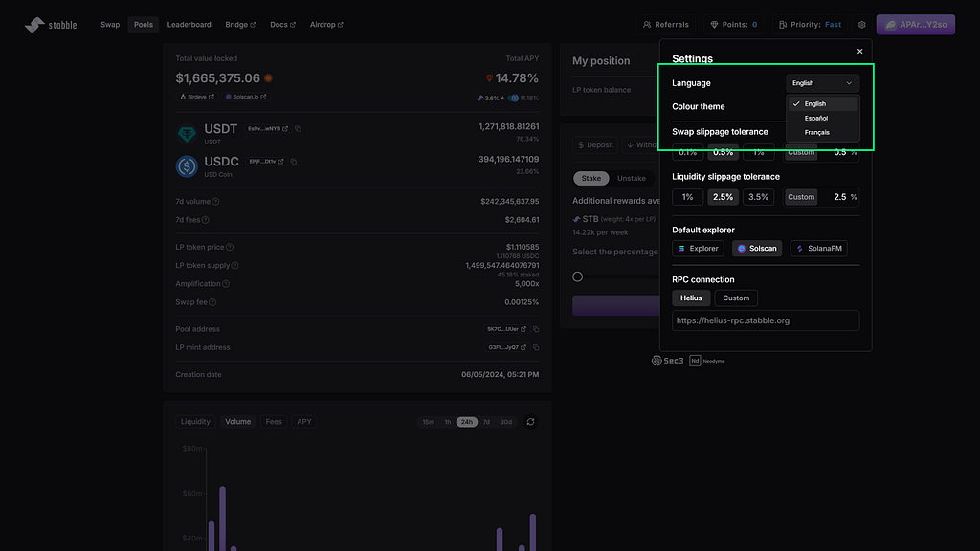Open the connected wallet menu
Viewport: 980px width, 551px height.
916,24
